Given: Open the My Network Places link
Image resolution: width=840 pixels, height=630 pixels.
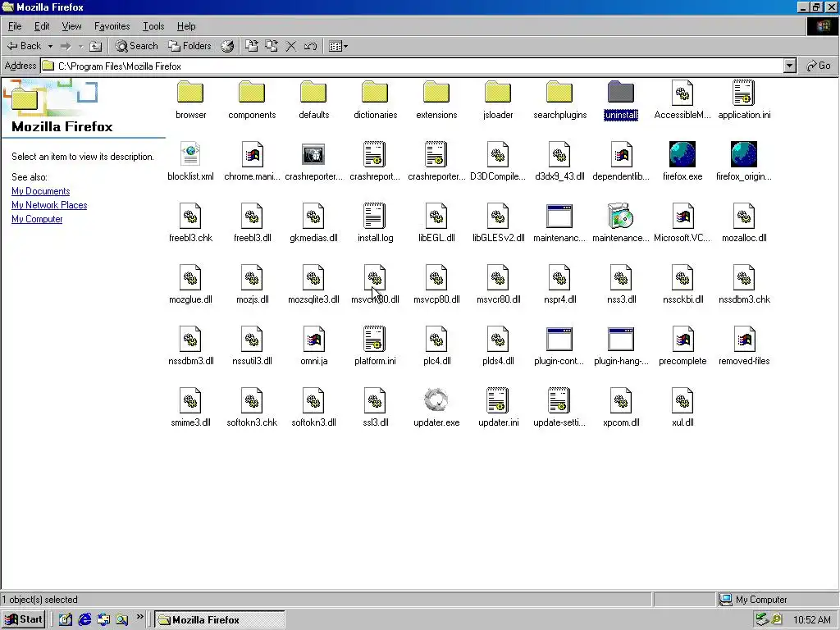Looking at the screenshot, I should point(49,205).
